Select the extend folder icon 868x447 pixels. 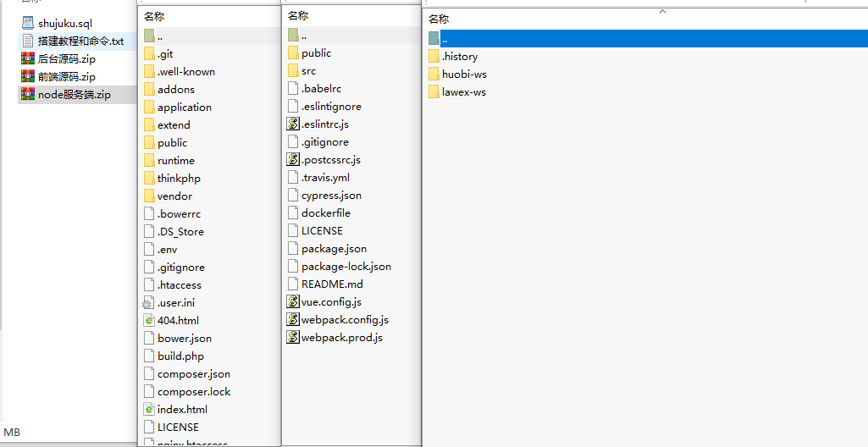pos(149,124)
